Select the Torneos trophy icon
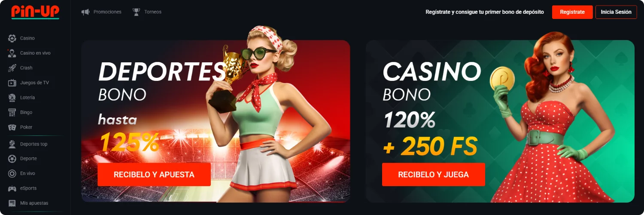The height and width of the screenshot is (215, 644). pyautogui.click(x=137, y=12)
